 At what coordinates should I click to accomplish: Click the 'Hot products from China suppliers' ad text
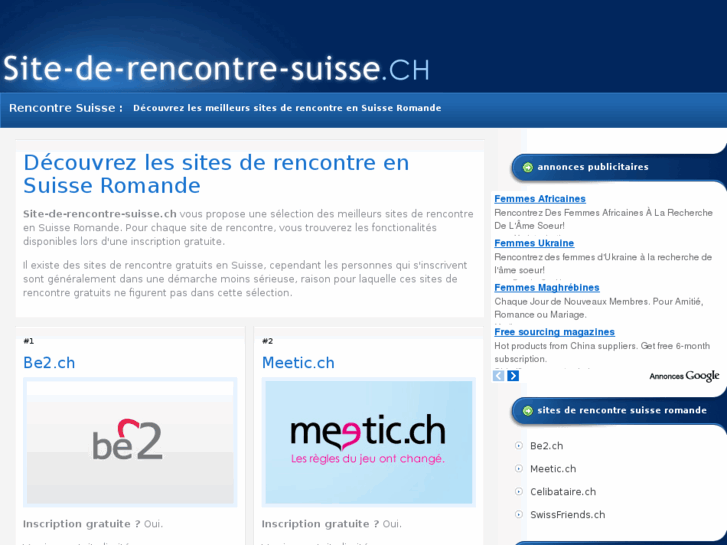(602, 353)
